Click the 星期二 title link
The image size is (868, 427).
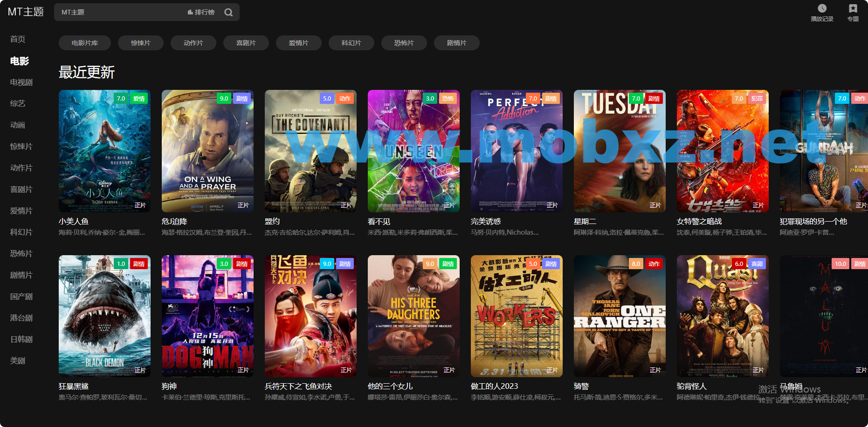[x=585, y=222]
